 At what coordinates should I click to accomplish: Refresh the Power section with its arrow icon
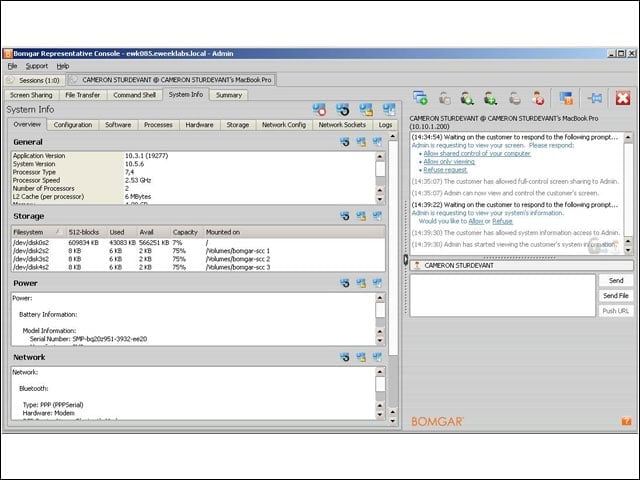345,283
